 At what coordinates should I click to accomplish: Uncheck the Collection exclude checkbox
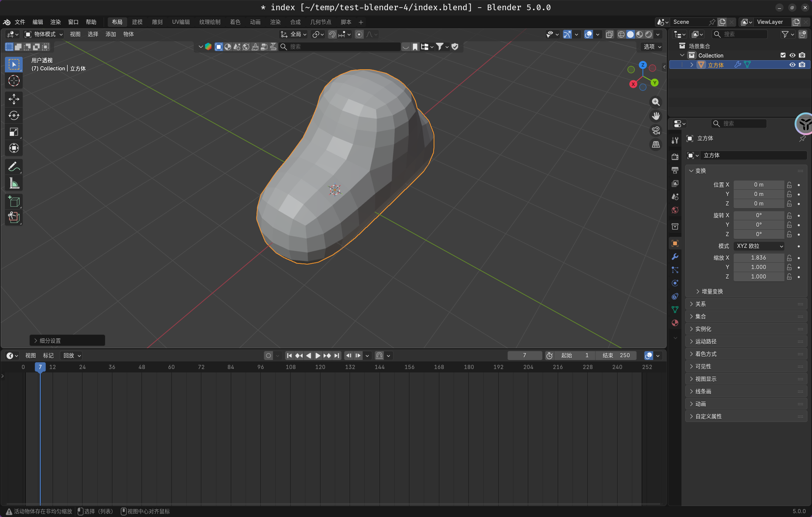pyautogui.click(x=783, y=55)
